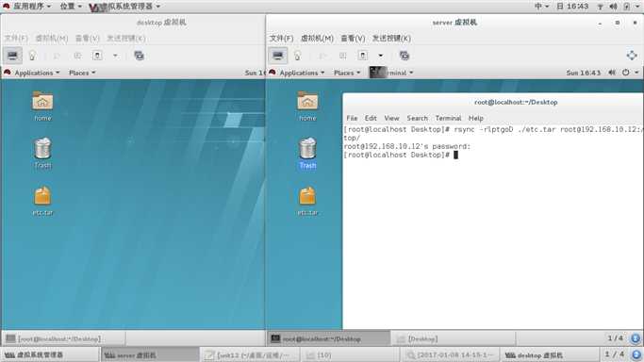Open 发送按键(K) menu in server VM window
The image size is (644, 362).
click(x=391, y=38)
